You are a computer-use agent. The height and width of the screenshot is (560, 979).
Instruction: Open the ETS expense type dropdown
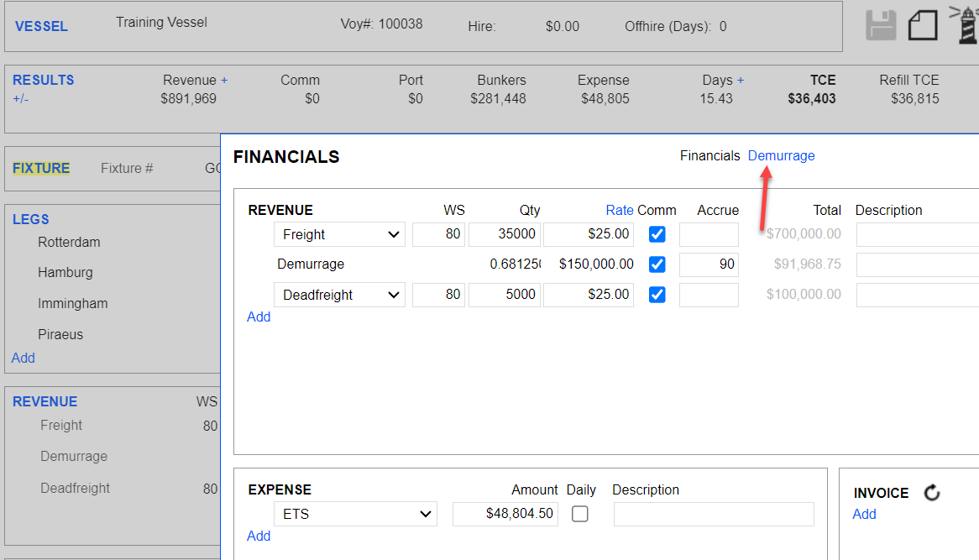pos(355,514)
